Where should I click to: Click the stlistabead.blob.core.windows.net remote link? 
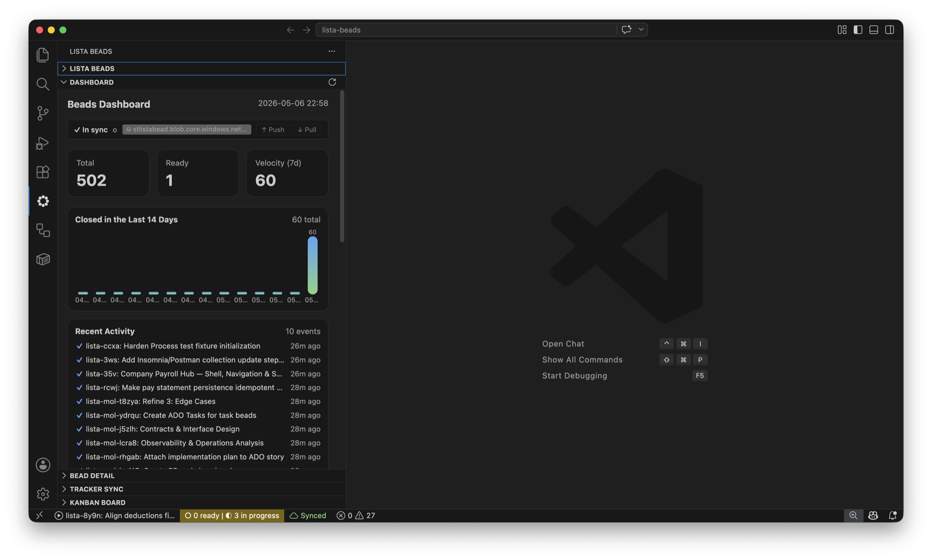coord(187,130)
